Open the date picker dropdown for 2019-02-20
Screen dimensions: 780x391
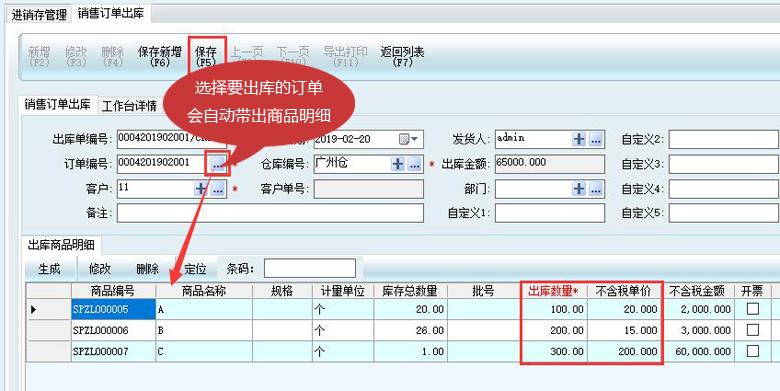[x=409, y=139]
